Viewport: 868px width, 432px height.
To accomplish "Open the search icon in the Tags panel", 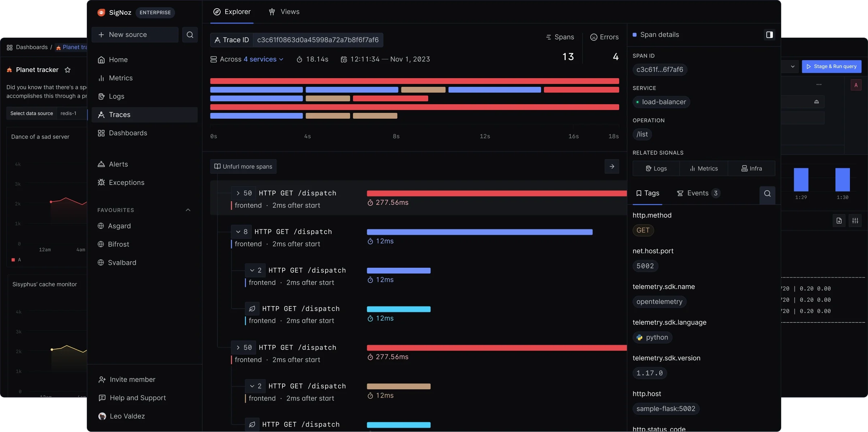I will coord(767,195).
